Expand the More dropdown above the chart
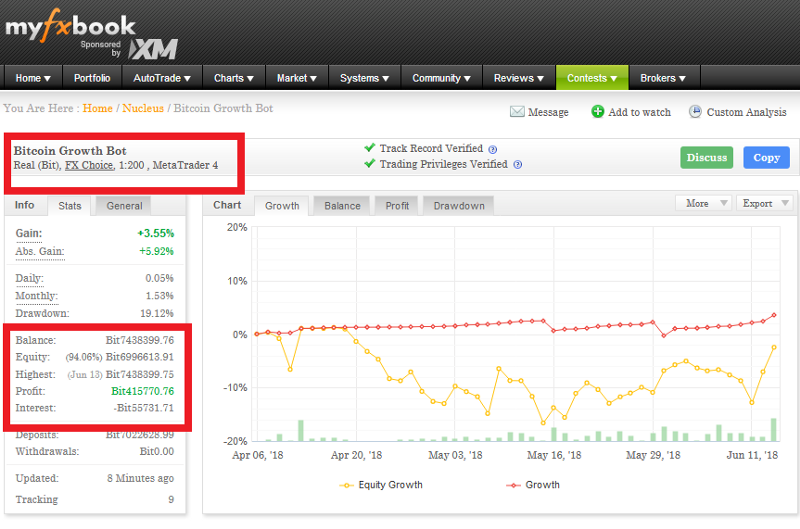The image size is (800, 529). point(704,203)
